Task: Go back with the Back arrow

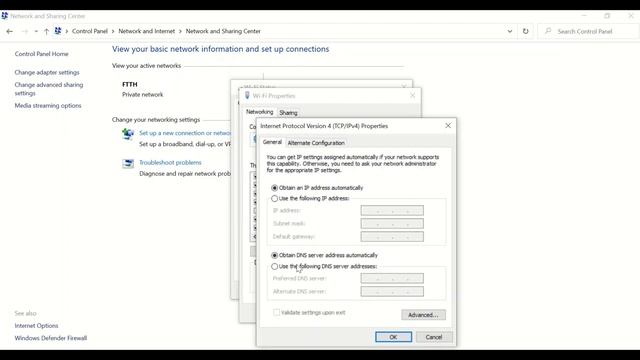Action: (9, 31)
